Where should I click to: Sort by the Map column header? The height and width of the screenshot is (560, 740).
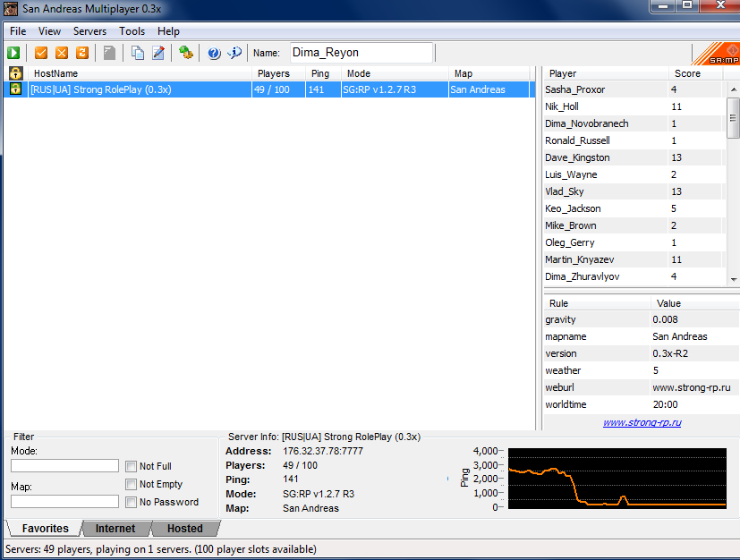[x=489, y=73]
